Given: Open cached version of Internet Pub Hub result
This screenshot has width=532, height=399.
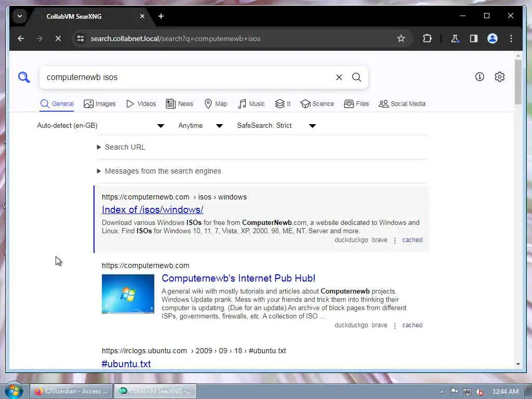Looking at the screenshot, I should (412, 325).
